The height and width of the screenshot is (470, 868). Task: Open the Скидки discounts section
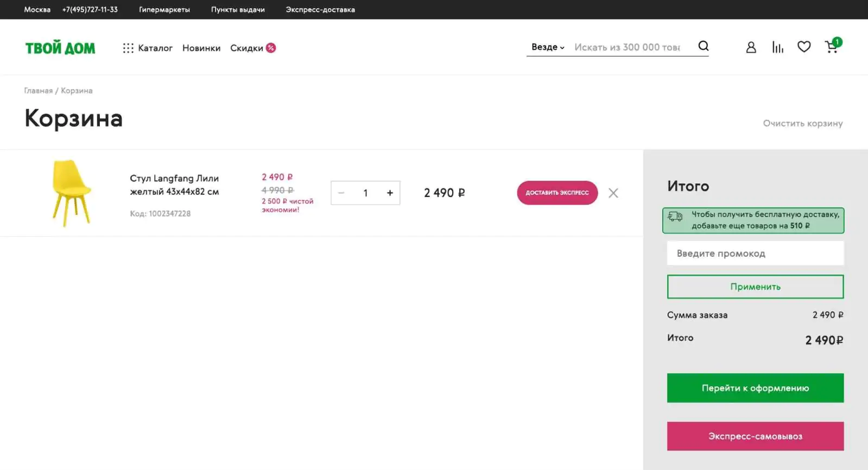point(253,48)
